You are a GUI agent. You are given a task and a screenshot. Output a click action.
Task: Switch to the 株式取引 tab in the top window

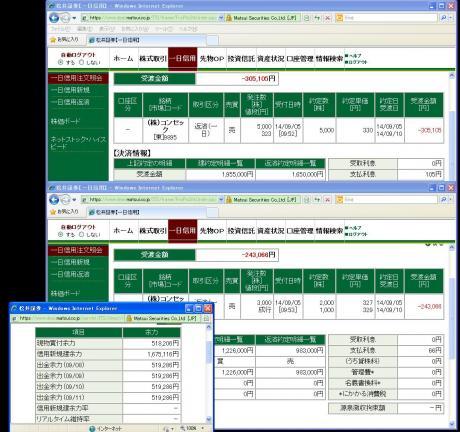tap(153, 59)
